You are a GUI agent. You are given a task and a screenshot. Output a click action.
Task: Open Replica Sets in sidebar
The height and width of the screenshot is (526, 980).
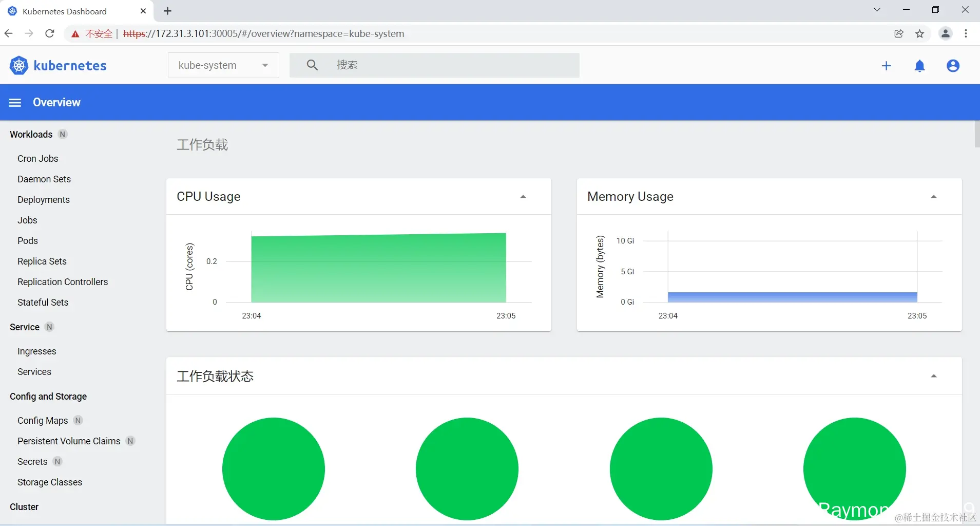[42, 261]
